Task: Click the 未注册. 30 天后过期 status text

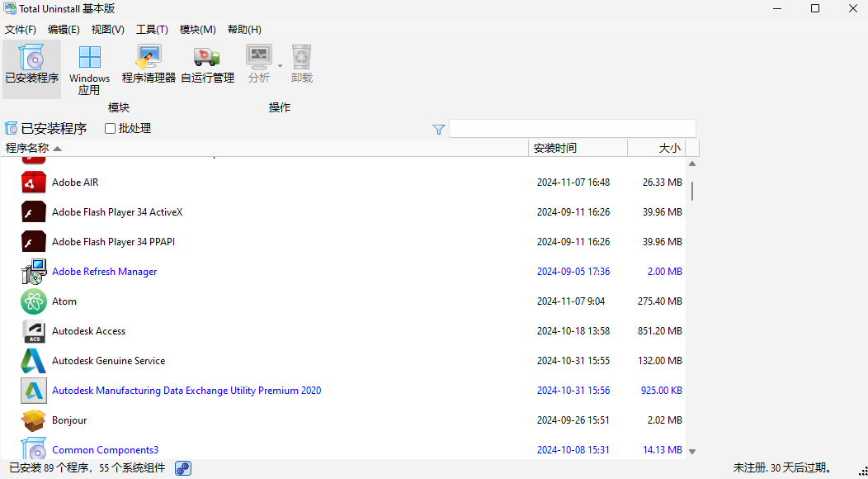Action: [782, 468]
